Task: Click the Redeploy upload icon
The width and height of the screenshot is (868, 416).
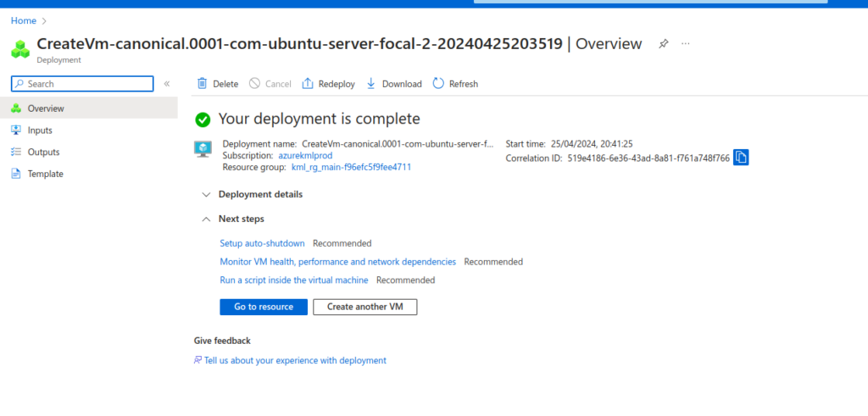Action: click(x=308, y=84)
